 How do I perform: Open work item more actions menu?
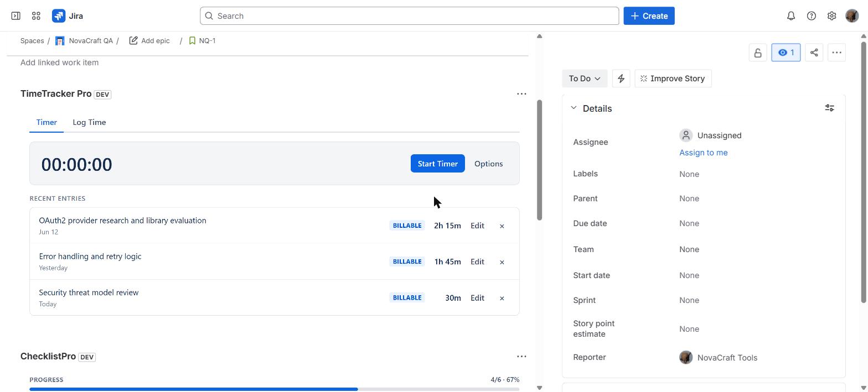(x=837, y=53)
